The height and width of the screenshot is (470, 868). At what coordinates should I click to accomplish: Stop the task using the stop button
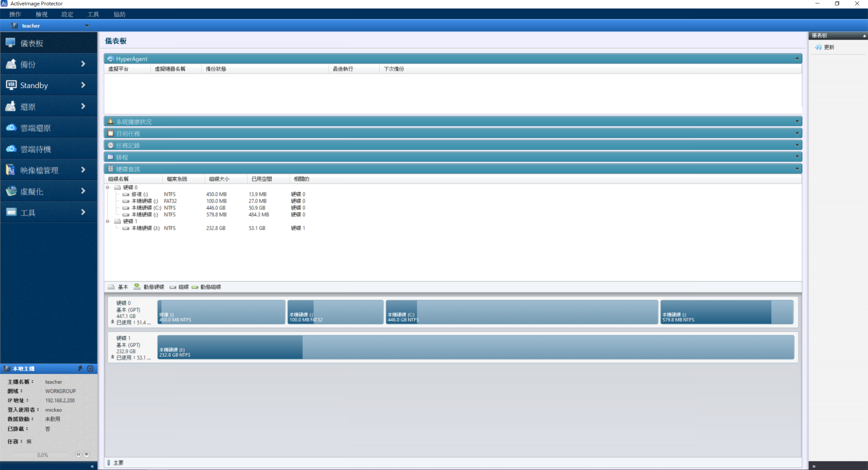(87, 455)
